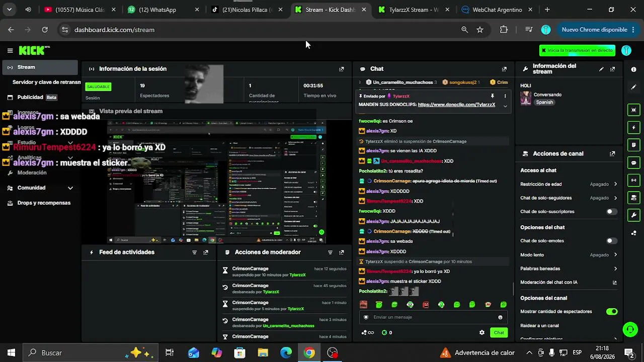Pop out the Información de la sesión panel

point(342,69)
